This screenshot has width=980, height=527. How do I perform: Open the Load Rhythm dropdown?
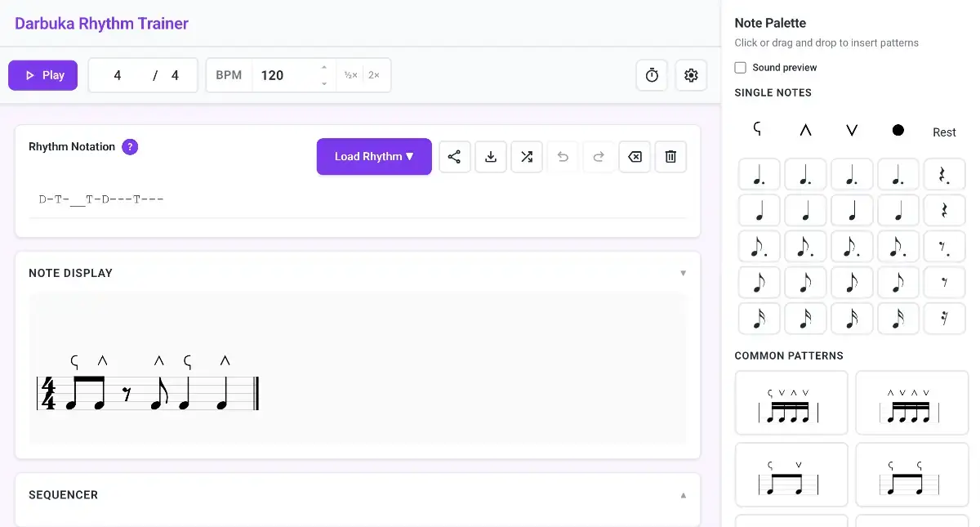[x=374, y=157]
